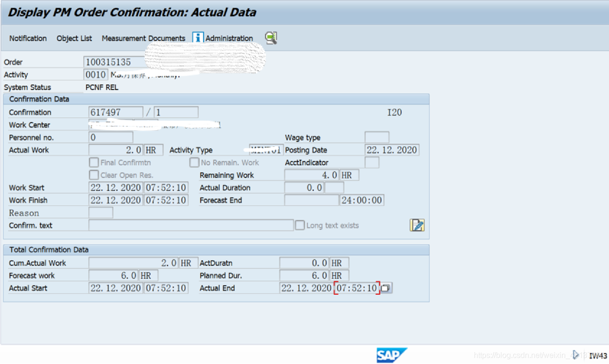Click the Total Confirmation Data group header

pos(216,250)
